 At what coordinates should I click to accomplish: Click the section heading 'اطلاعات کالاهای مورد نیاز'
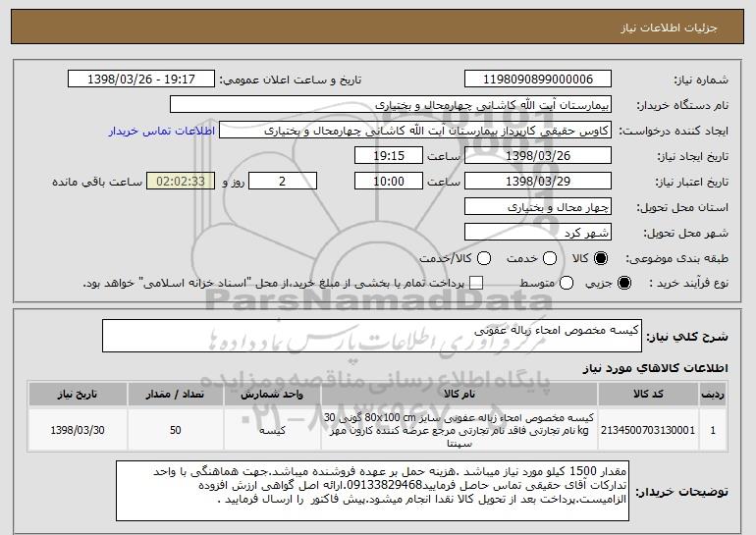point(655,368)
